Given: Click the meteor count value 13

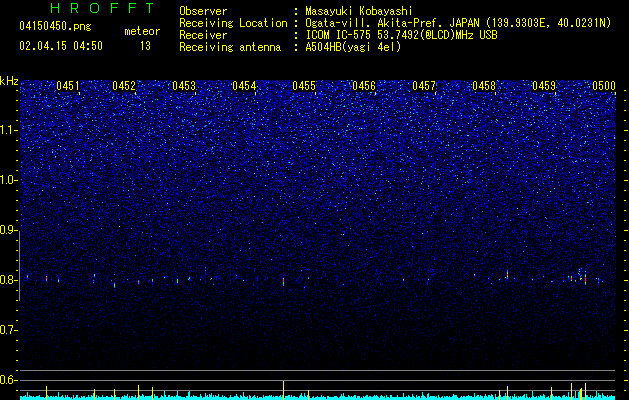Looking at the screenshot, I should (x=145, y=46).
